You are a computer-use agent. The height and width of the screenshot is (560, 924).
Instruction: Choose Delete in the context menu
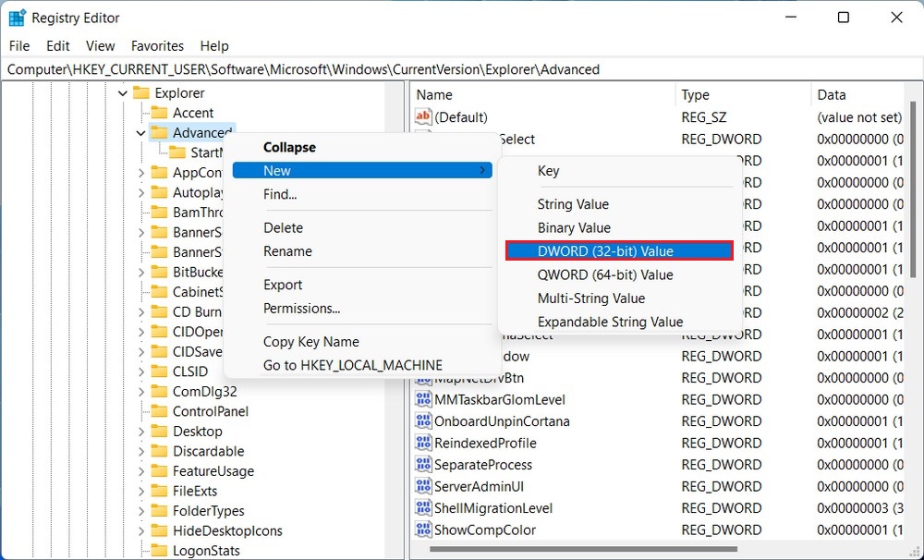[x=362, y=227]
